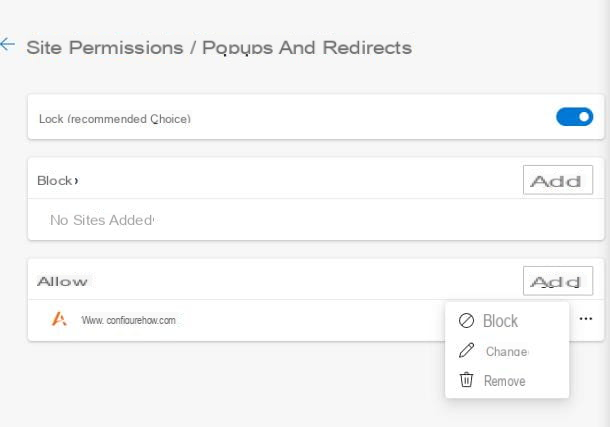The image size is (610, 427).
Task: Click the Lock (recommended Choice) label
Action: click(x=115, y=119)
